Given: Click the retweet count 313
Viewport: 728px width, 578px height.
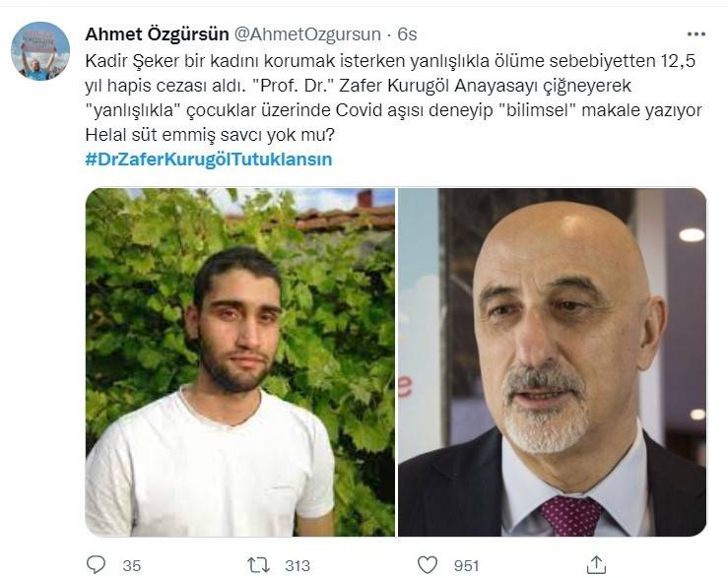Looking at the screenshot, I should tap(298, 565).
